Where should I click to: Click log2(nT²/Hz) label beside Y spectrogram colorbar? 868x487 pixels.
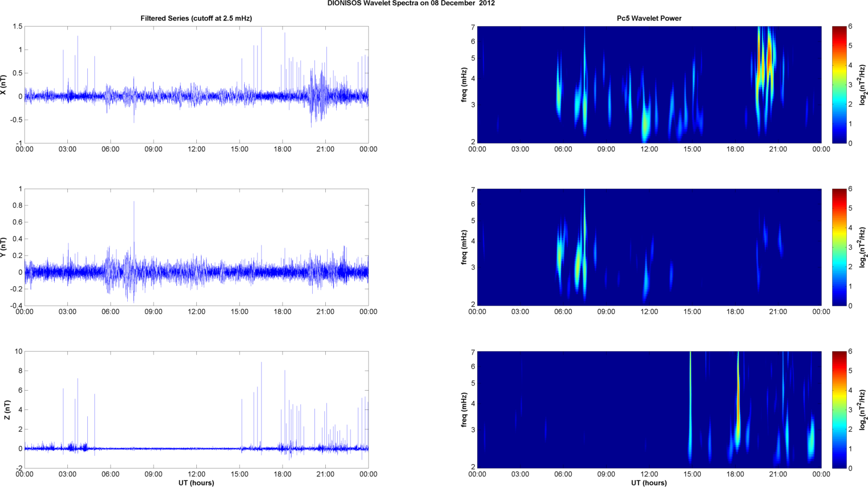[x=863, y=247]
